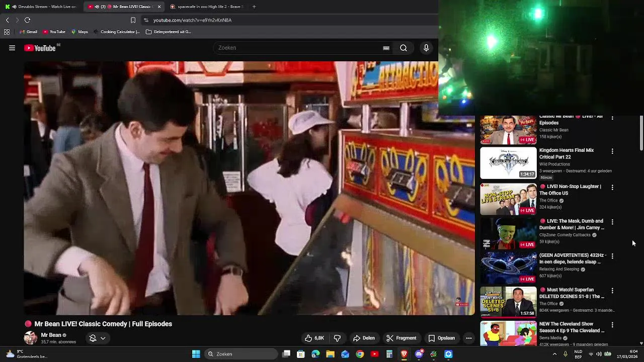
Task: Open YouTube bookmark
Action: coord(54,32)
